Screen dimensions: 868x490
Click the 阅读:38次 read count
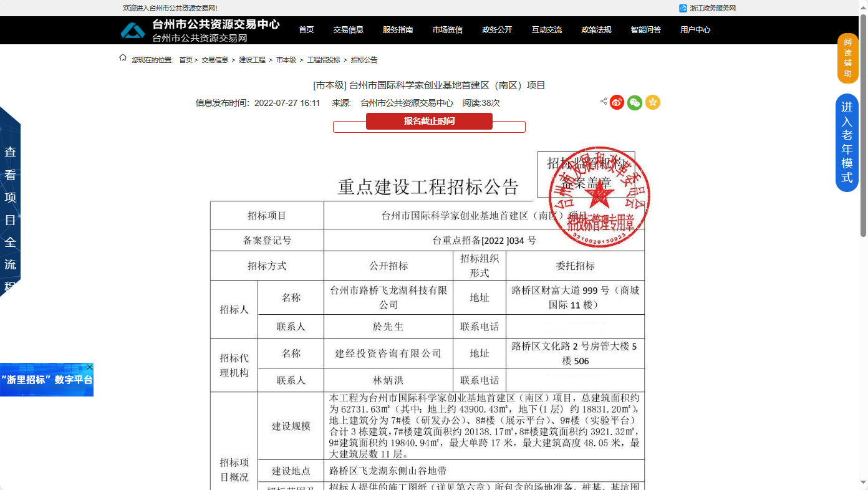tap(481, 103)
